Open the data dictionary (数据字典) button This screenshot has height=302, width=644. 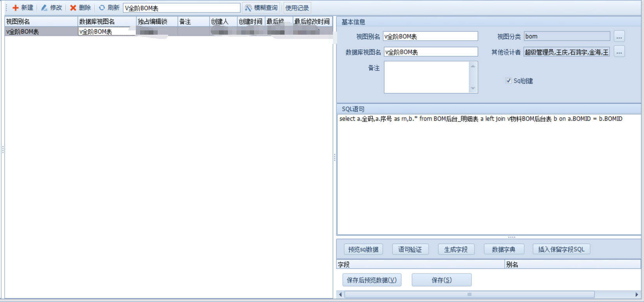point(503,249)
